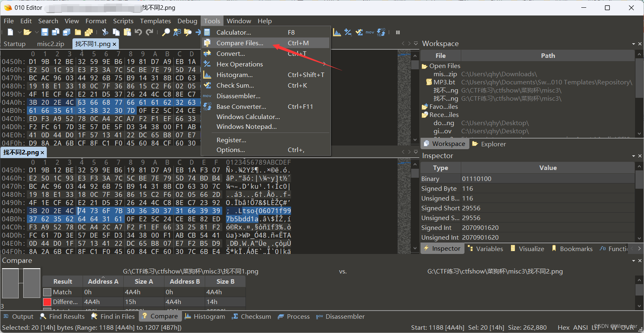The width and height of the screenshot is (644, 333).
Task: Open the Workspace panel options dropdown arrow
Action: (633, 44)
